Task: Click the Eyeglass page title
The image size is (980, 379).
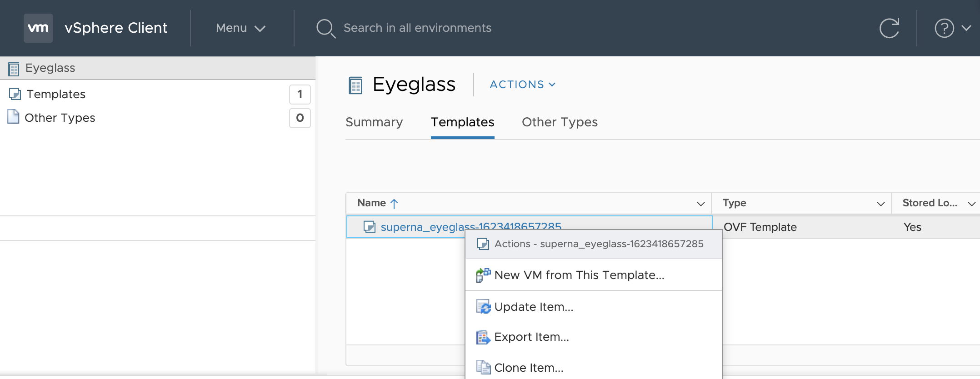Action: pos(414,85)
